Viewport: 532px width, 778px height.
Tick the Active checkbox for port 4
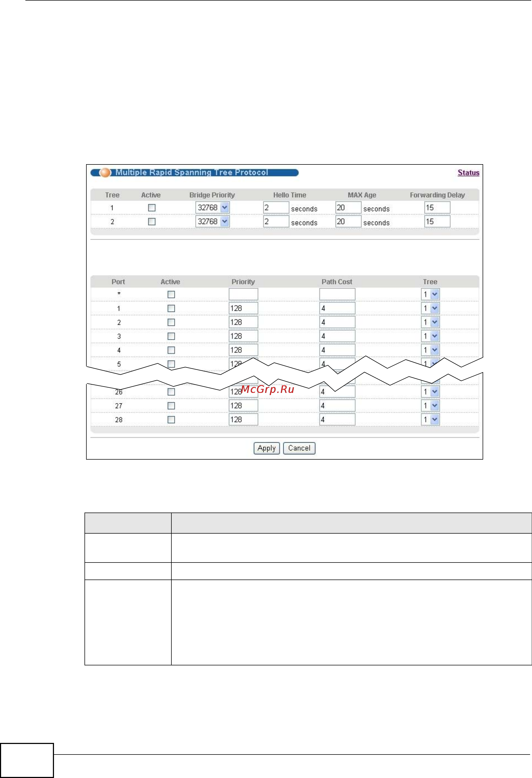[x=171, y=350]
